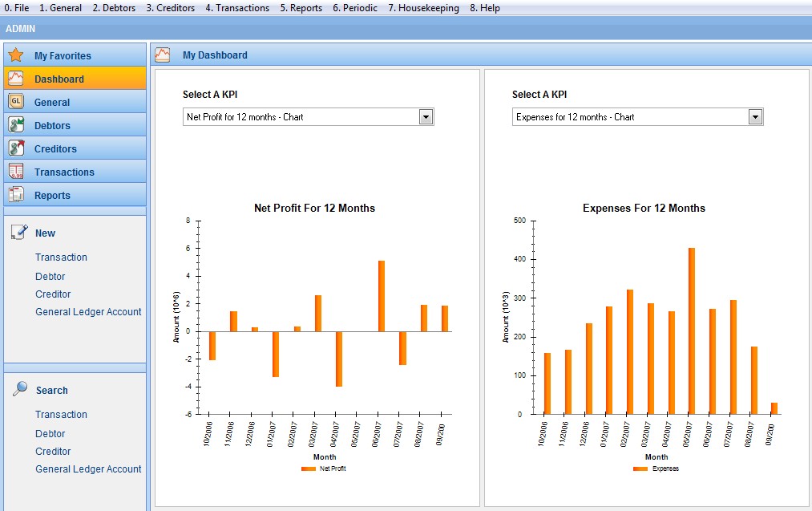Click the Creditors icon in sidebar

pos(16,148)
